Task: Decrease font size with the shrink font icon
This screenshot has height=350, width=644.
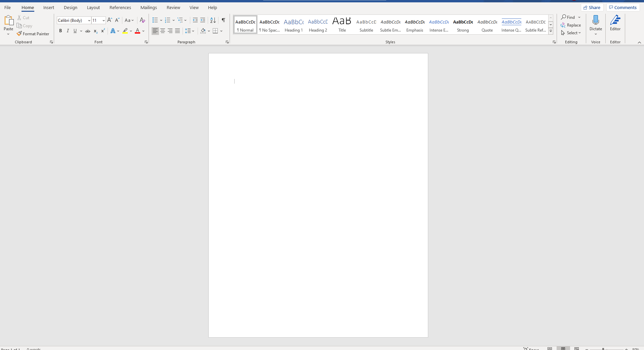Action: click(117, 20)
